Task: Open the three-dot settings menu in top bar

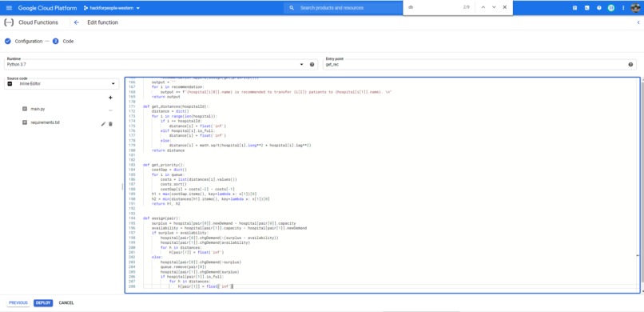Action: [x=623, y=8]
